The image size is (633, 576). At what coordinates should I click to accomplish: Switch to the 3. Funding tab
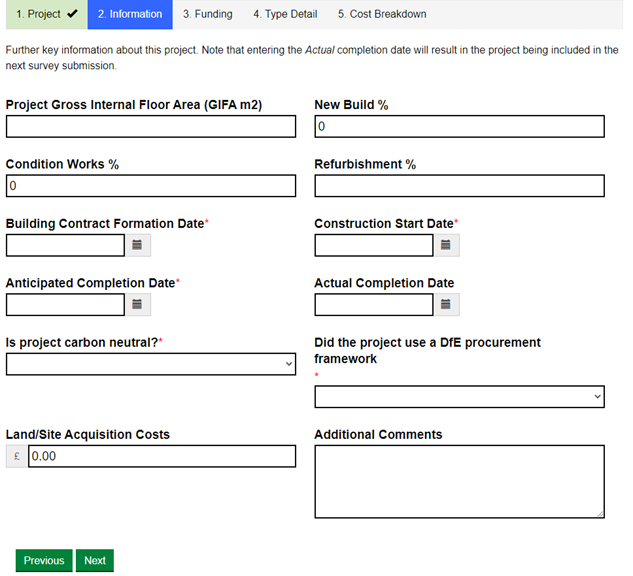coord(207,14)
